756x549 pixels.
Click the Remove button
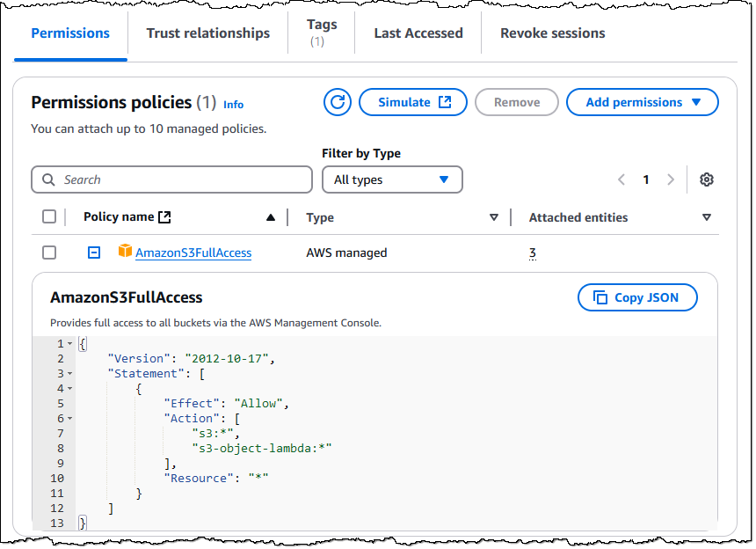coord(517,102)
